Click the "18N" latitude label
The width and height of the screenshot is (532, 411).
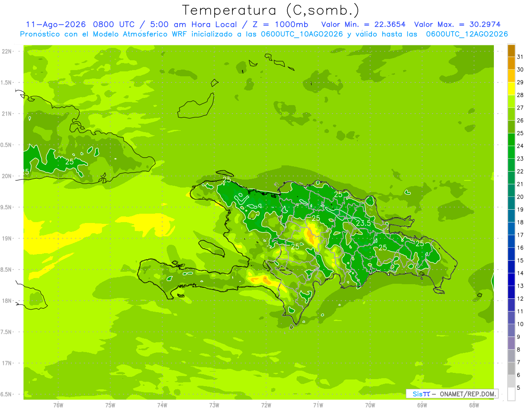(x=7, y=301)
